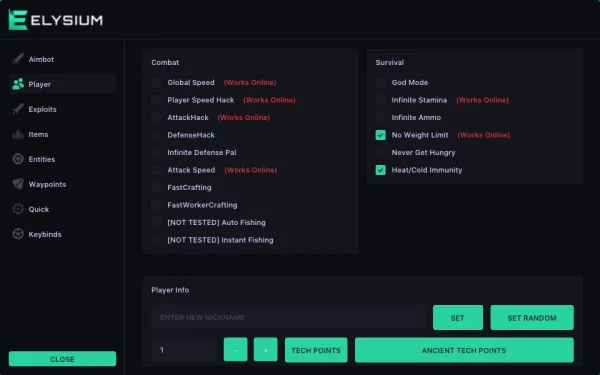
Task: Toggle the AttackHack checkbox
Action: pyautogui.click(x=156, y=117)
